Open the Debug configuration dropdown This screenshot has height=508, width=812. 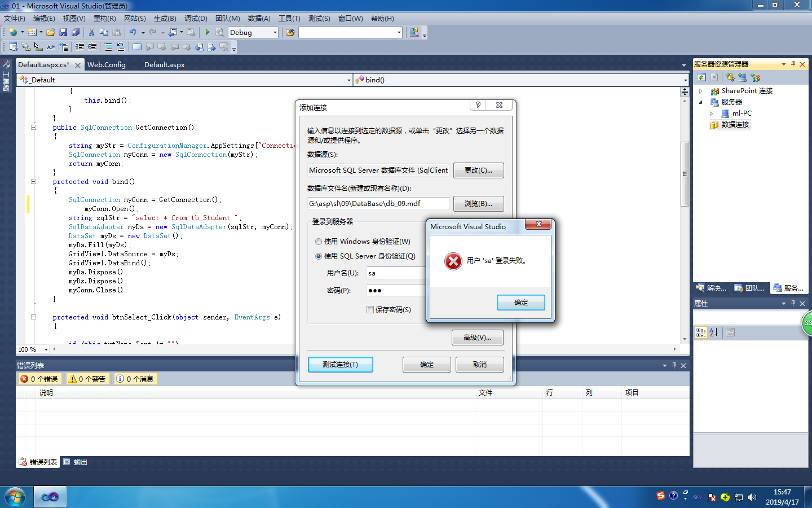pyautogui.click(x=275, y=32)
